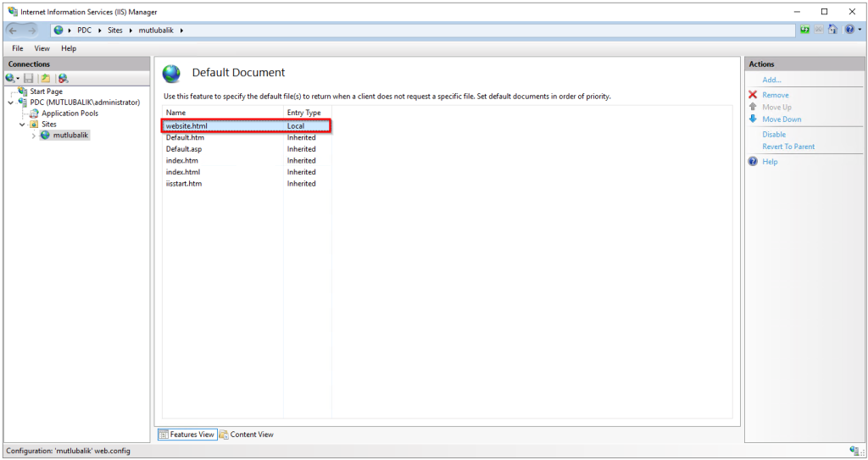Click the Content View tab icon
868x460 pixels.
pyautogui.click(x=224, y=435)
